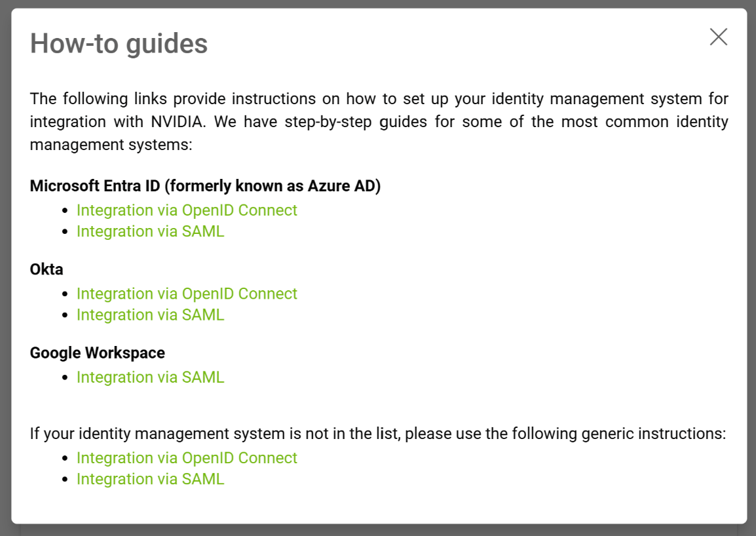The width and height of the screenshot is (756, 536).
Task: Open Okta SAML integration guide
Action: (150, 315)
